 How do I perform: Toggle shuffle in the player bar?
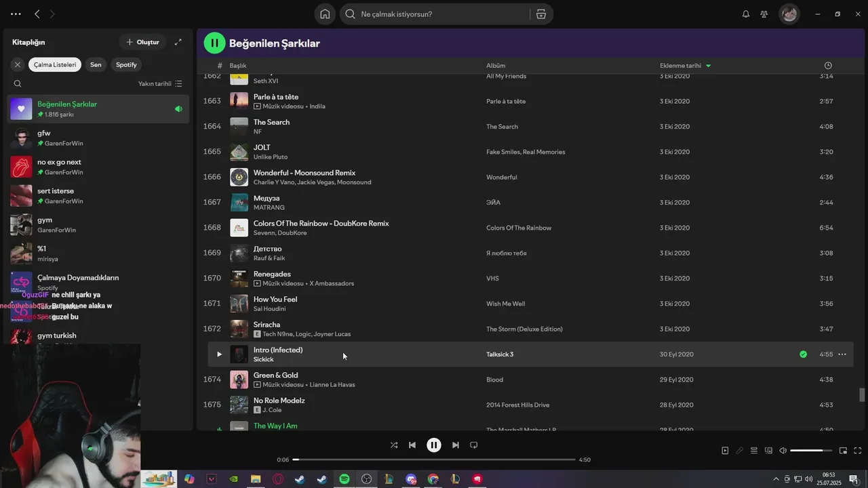tap(394, 445)
